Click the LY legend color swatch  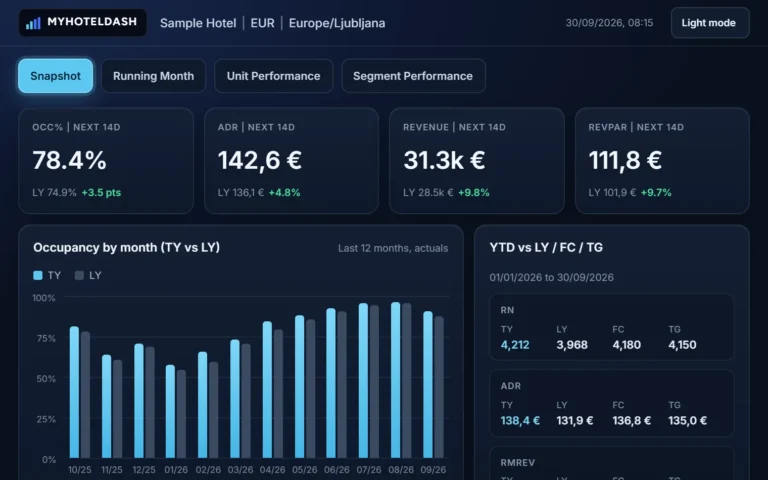(79, 275)
